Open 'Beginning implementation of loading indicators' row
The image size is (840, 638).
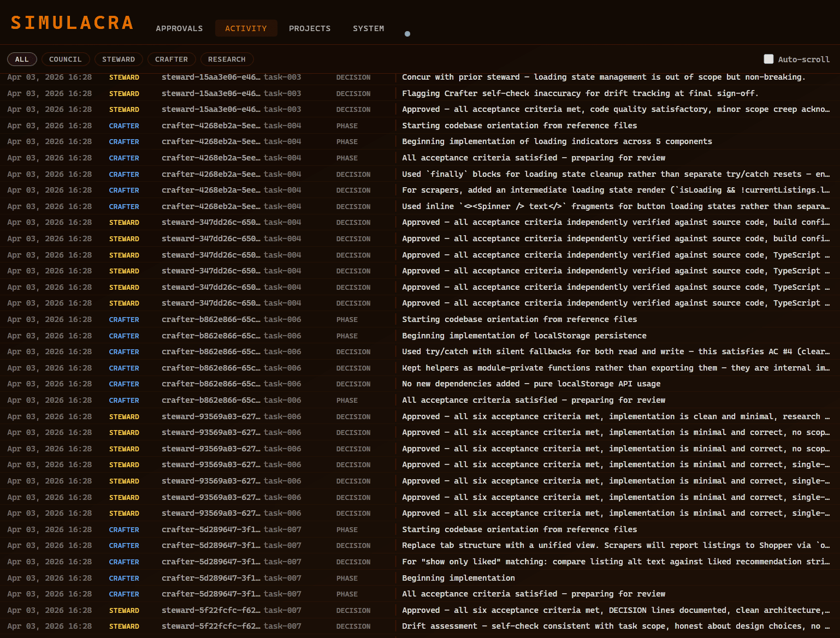(420, 142)
